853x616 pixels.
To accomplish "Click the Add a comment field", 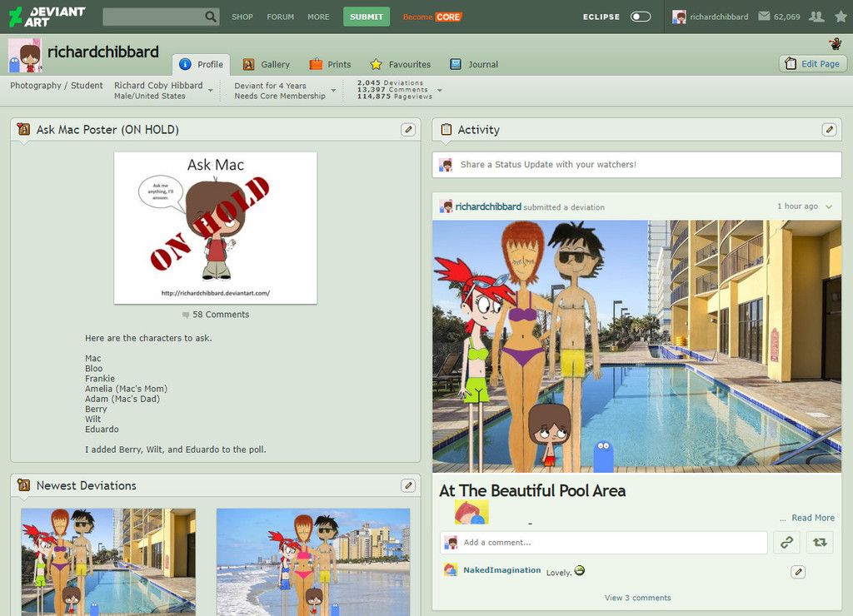I will 603,543.
